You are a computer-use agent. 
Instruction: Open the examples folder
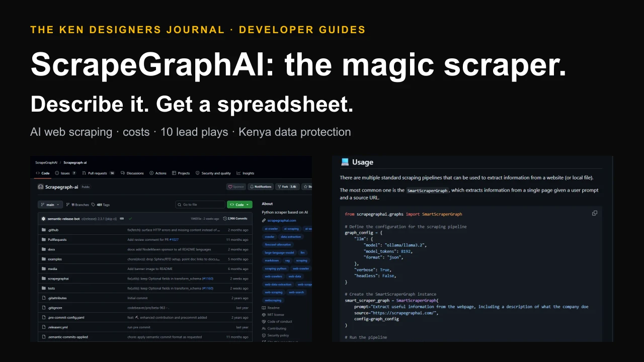pos(55,259)
